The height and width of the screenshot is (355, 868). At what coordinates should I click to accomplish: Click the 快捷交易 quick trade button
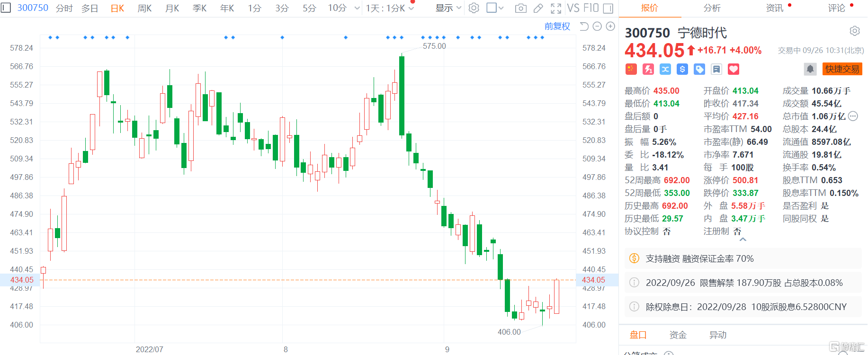(x=842, y=69)
